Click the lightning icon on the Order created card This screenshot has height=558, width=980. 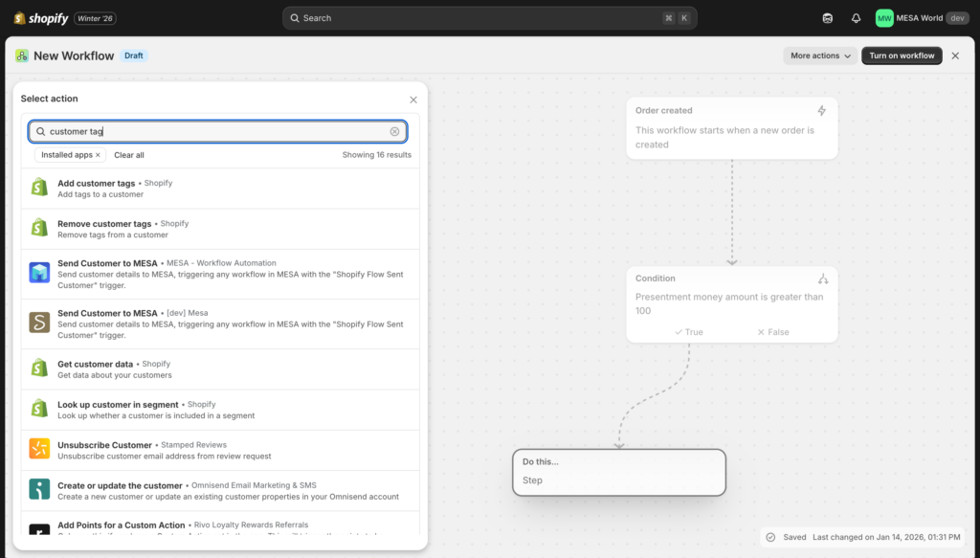coord(823,110)
